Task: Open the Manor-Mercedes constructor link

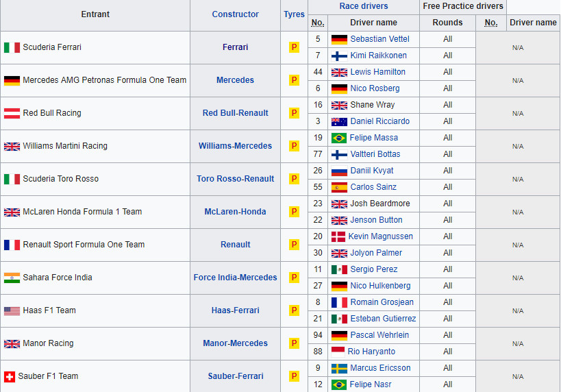Action: point(235,343)
